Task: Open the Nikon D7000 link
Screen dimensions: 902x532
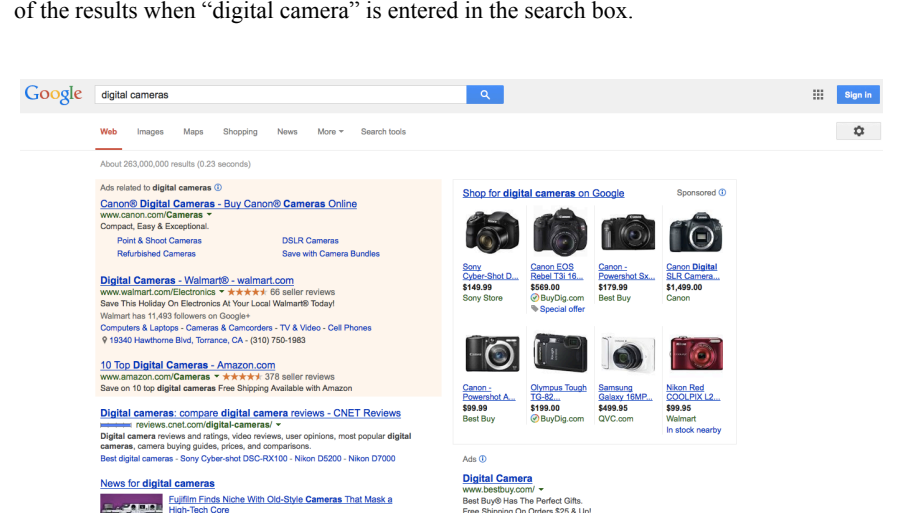Action: tap(372, 458)
